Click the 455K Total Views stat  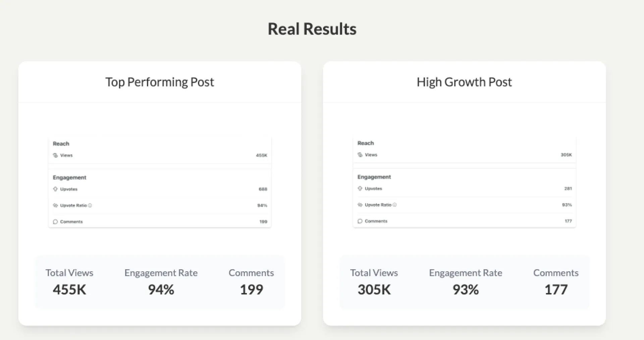(x=69, y=289)
